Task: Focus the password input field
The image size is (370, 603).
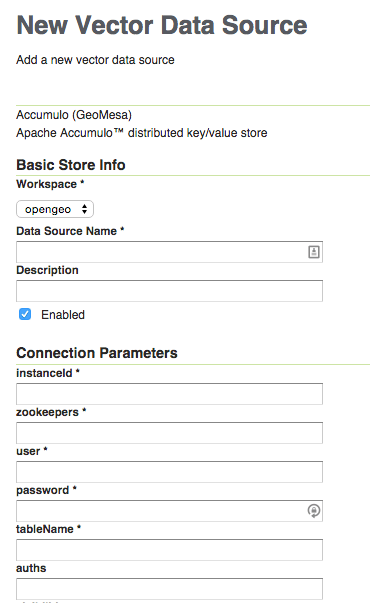Action: click(x=169, y=511)
